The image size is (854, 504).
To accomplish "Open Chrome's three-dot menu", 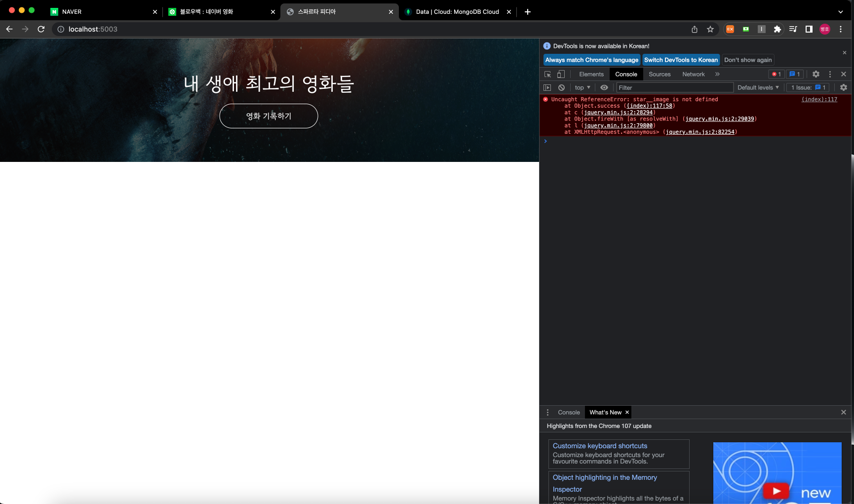I will coord(841,29).
